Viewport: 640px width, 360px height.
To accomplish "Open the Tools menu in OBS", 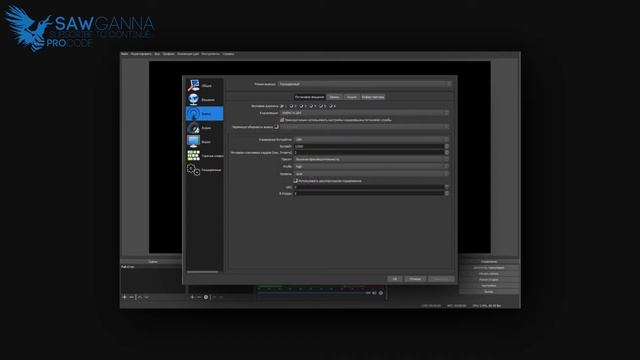I will [x=211, y=54].
